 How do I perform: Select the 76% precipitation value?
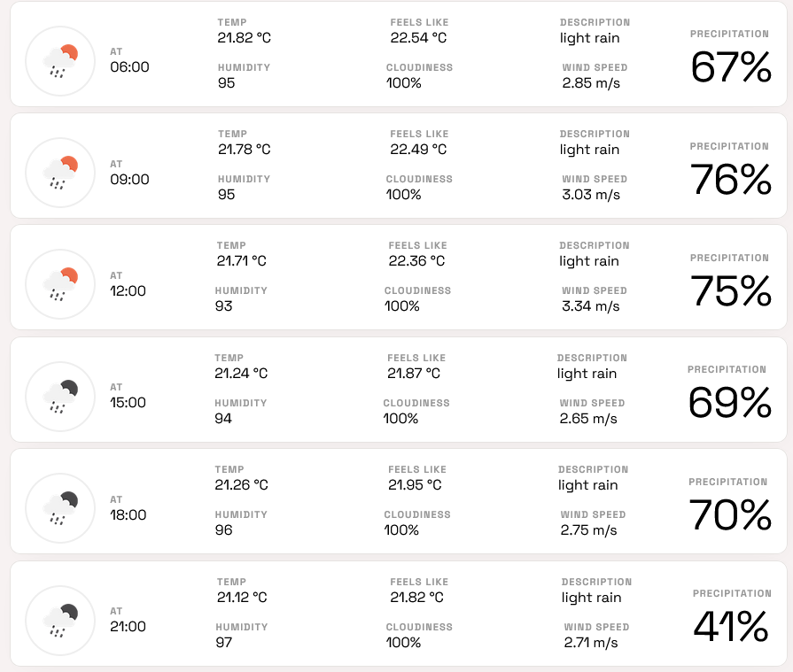click(x=730, y=180)
